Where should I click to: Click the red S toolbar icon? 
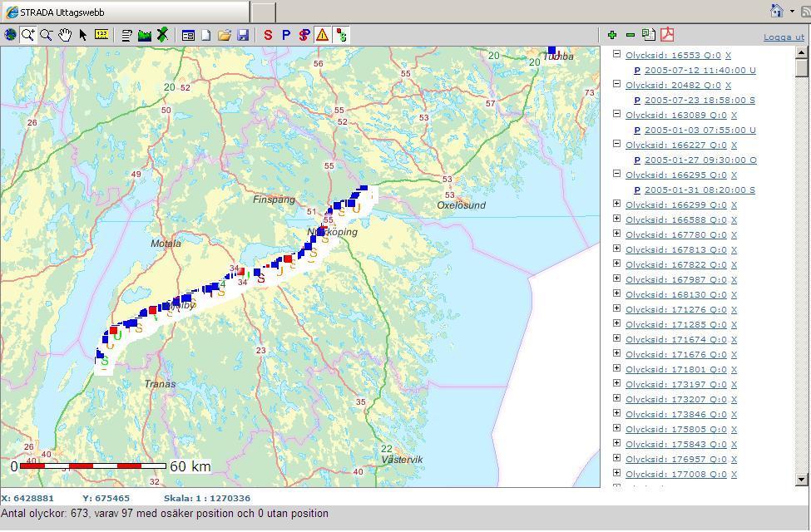[x=267, y=35]
